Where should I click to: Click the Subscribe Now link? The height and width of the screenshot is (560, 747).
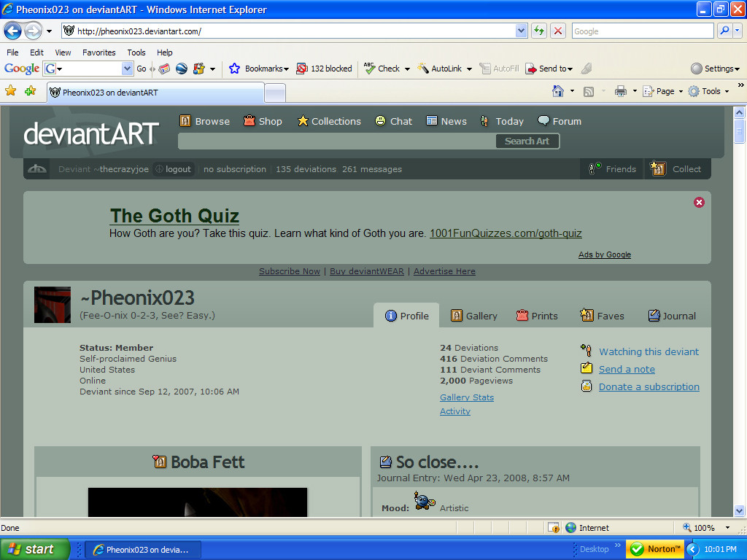point(289,271)
